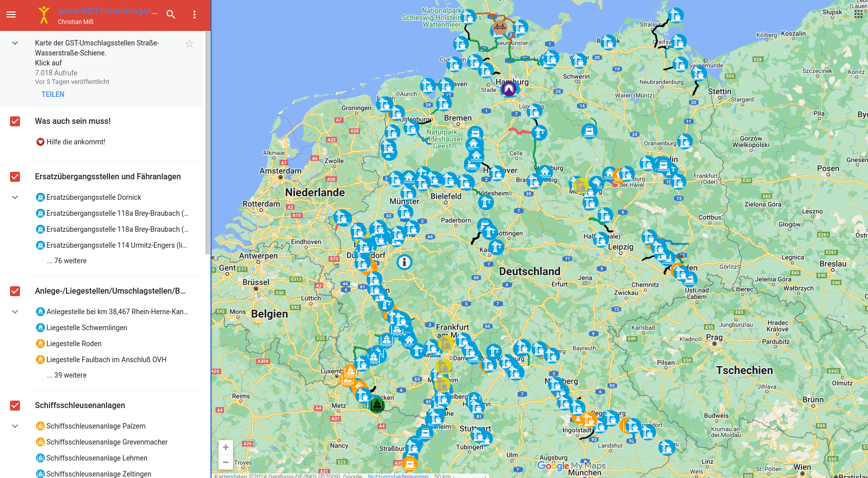Show '... 39 weitere' entries
Image resolution: width=868 pixels, height=478 pixels.
(66, 375)
